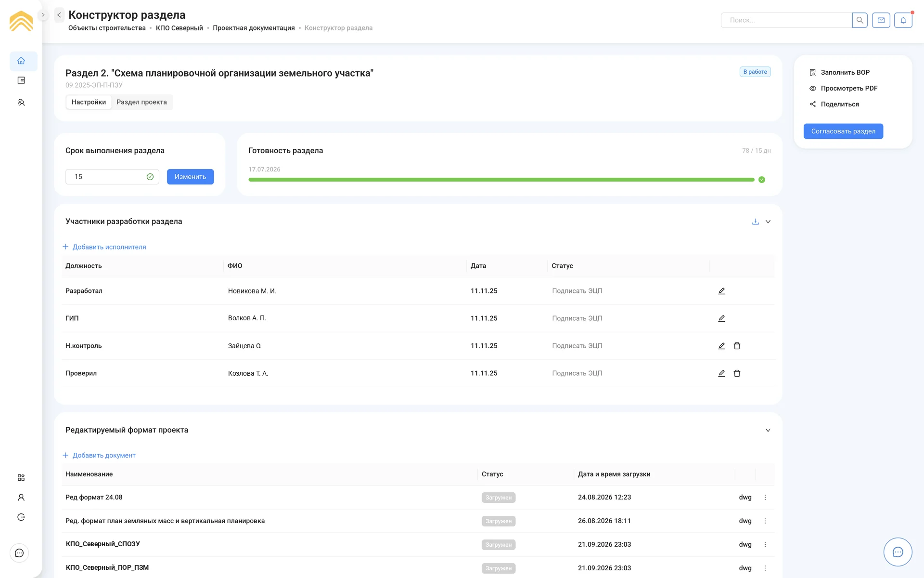Go to Проектная документация breadcrumb
924x578 pixels.
click(254, 28)
